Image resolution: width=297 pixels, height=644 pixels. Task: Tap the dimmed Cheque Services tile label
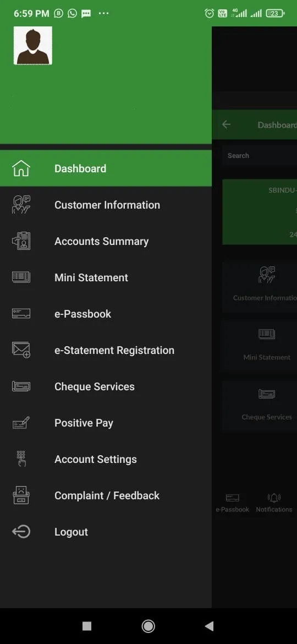(267, 417)
